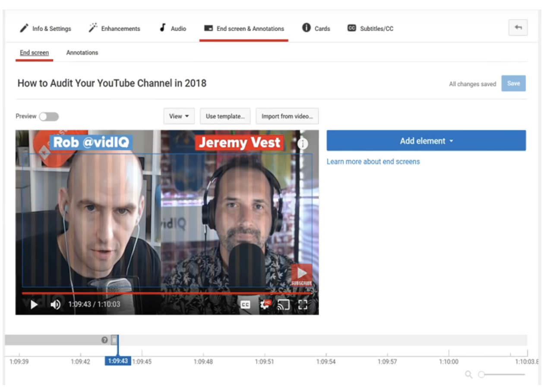
Task: Open the Audio tab
Action: 173,28
